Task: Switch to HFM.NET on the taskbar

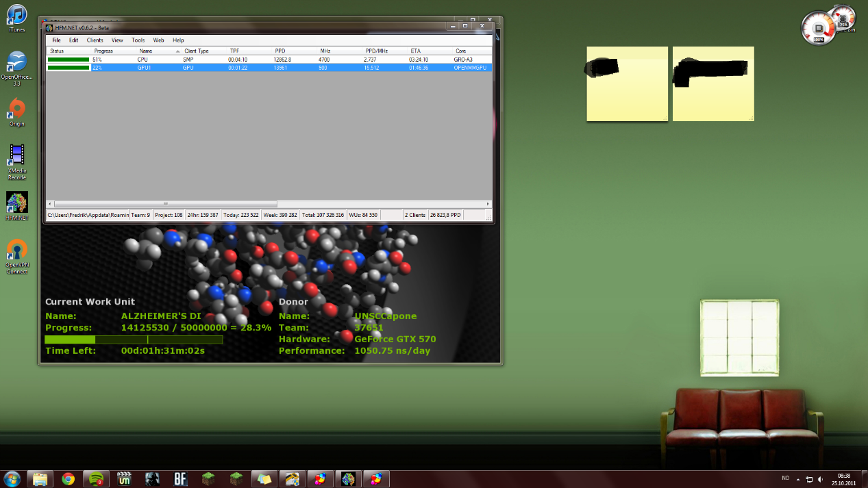Action: tap(349, 478)
